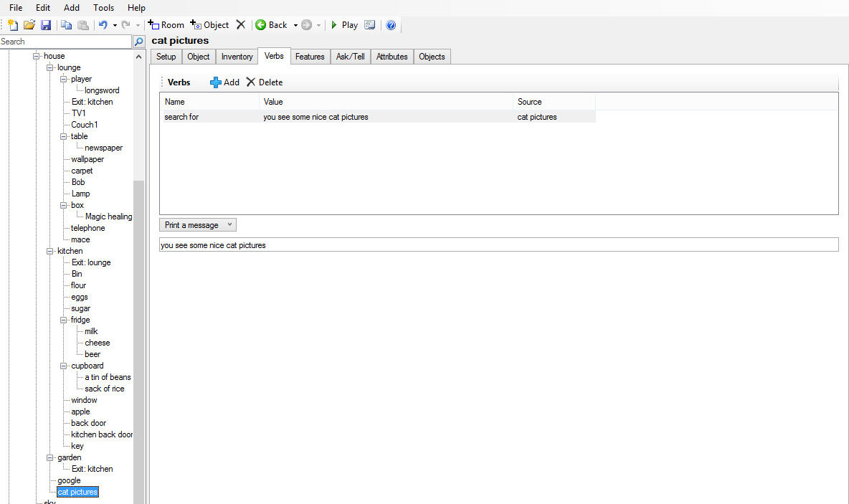Viewport: 849px width, 504px height.
Task: Click the Add verb button
Action: coord(224,82)
